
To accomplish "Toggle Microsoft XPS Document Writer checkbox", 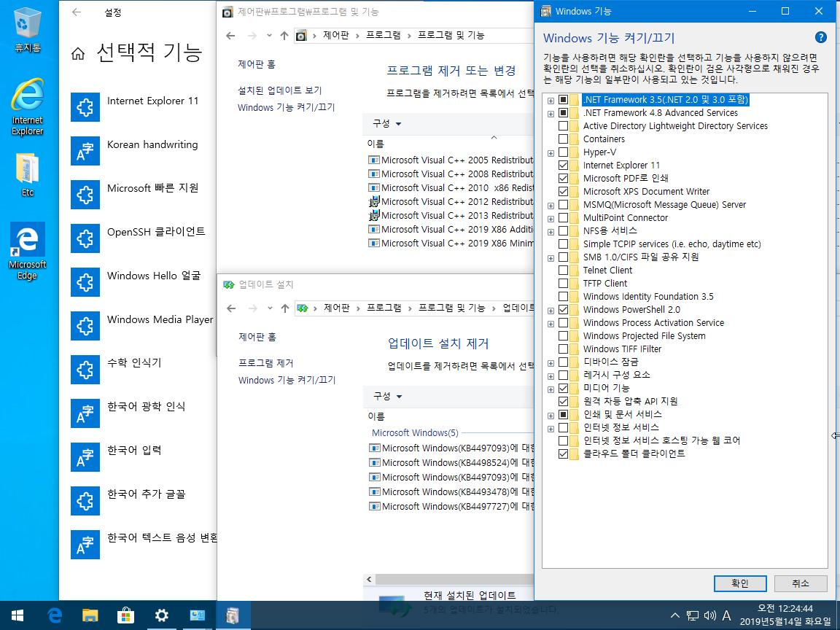I will point(563,191).
